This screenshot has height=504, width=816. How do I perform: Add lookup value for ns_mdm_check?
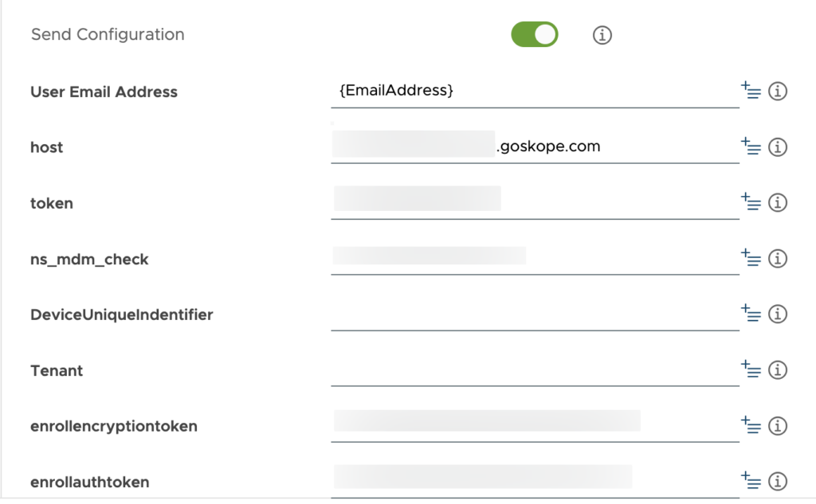751,258
